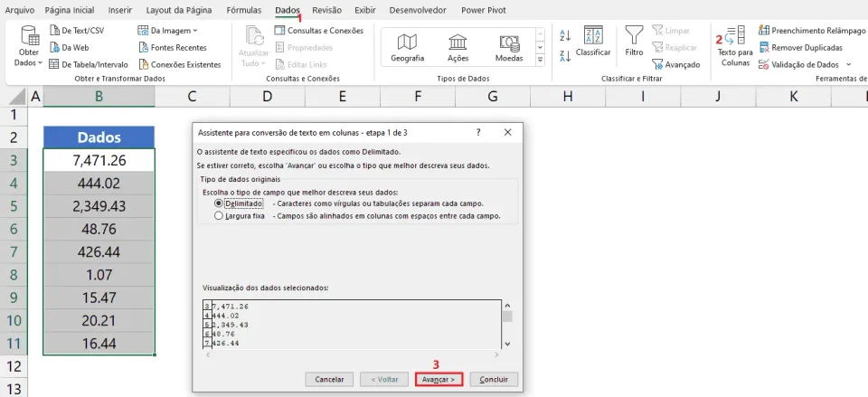Screen dimensions: 868x397
Task: Click the Editar Links command
Action: click(300, 65)
